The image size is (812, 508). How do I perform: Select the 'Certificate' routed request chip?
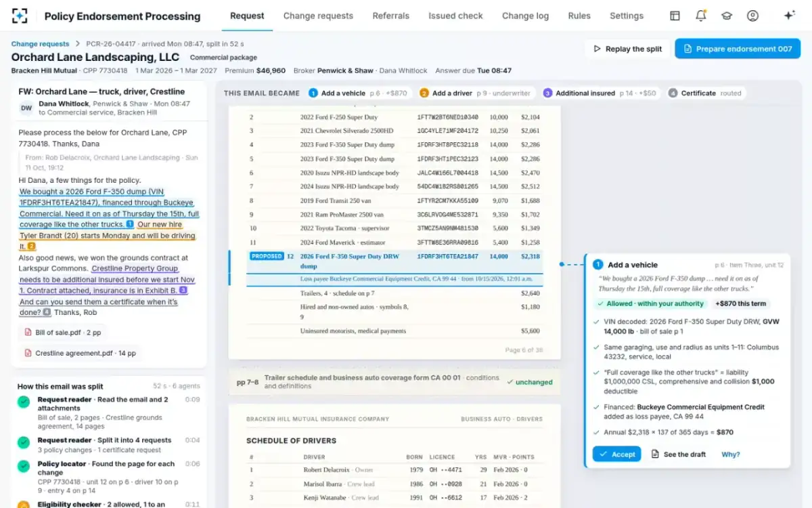pyautogui.click(x=706, y=93)
